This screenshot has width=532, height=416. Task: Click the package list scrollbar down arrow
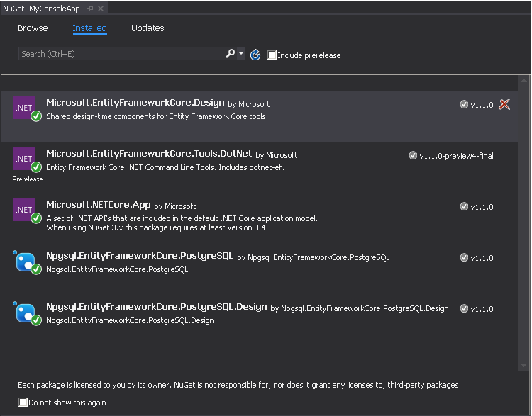tap(523, 365)
